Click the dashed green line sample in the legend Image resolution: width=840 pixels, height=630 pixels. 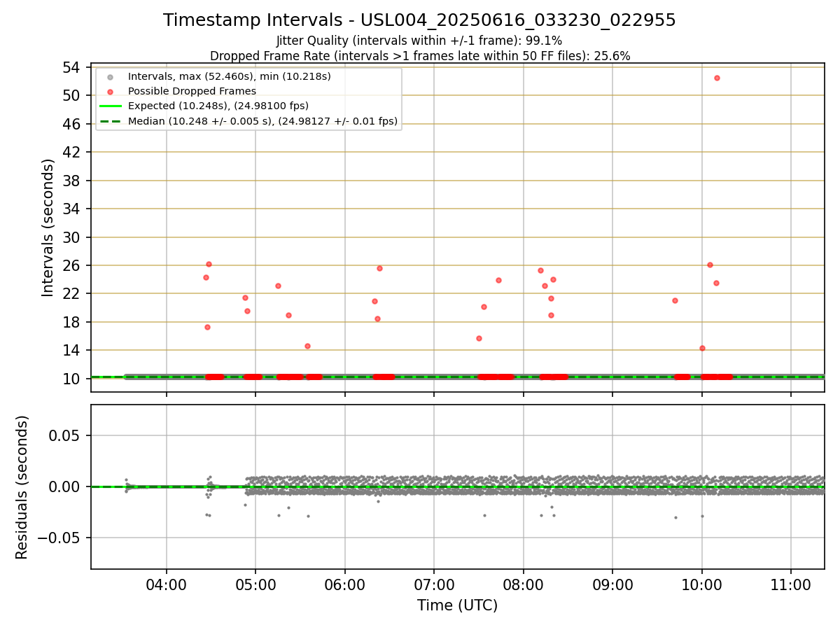[110, 122]
